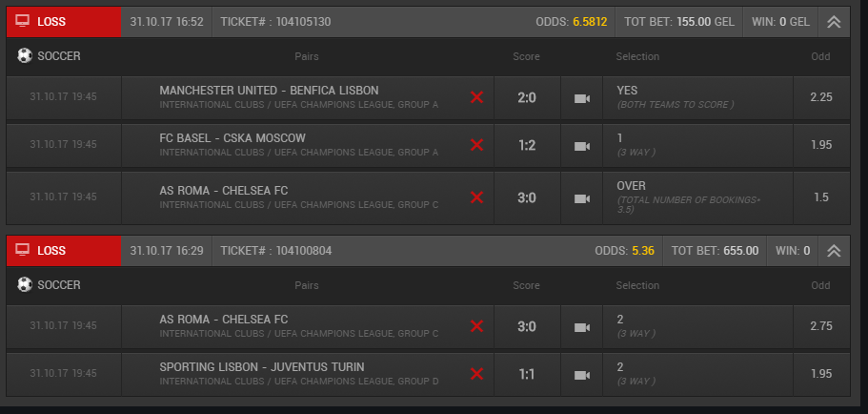The image size is (868, 414).
Task: Open video icon for Manchester United - Benfica match
Action: (581, 97)
